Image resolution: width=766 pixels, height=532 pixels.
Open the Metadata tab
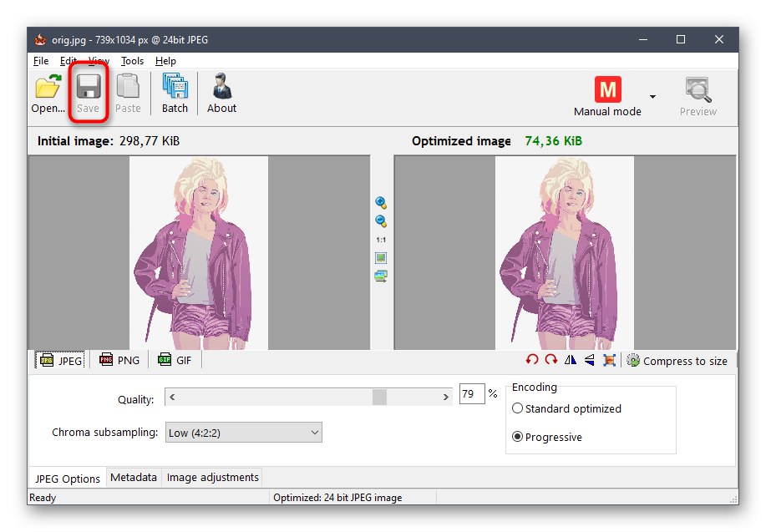click(x=134, y=477)
